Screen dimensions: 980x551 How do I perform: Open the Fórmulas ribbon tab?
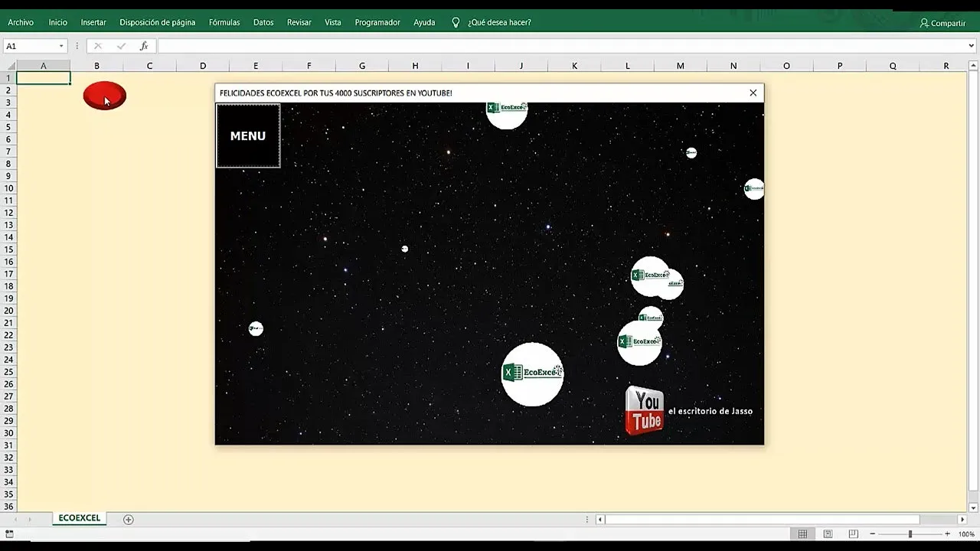click(224, 23)
